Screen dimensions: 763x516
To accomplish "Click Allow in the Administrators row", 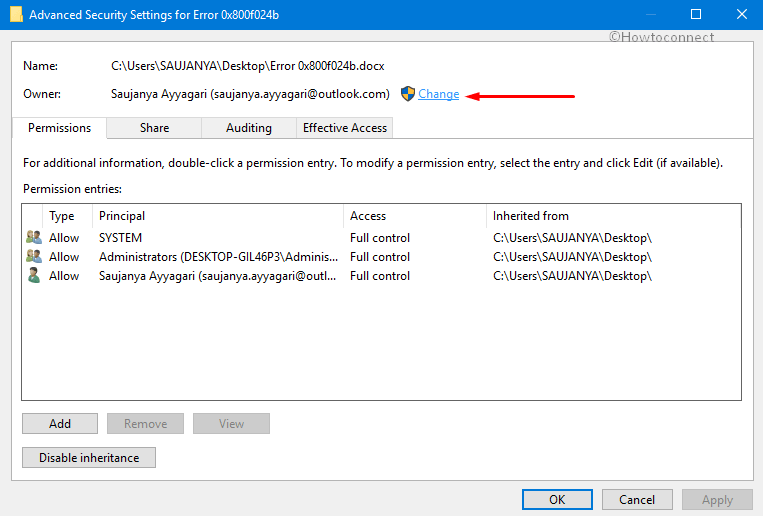I will point(64,257).
